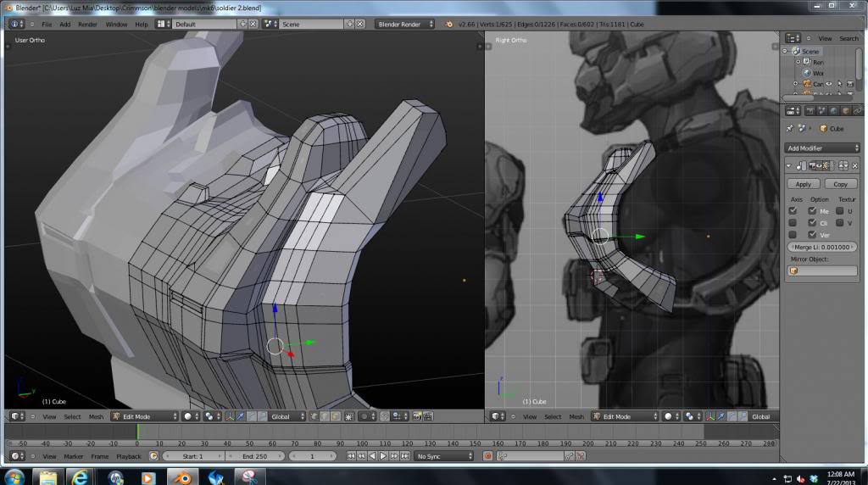
Task: Open left viewport Edit Mode dropdown
Action: [x=144, y=416]
